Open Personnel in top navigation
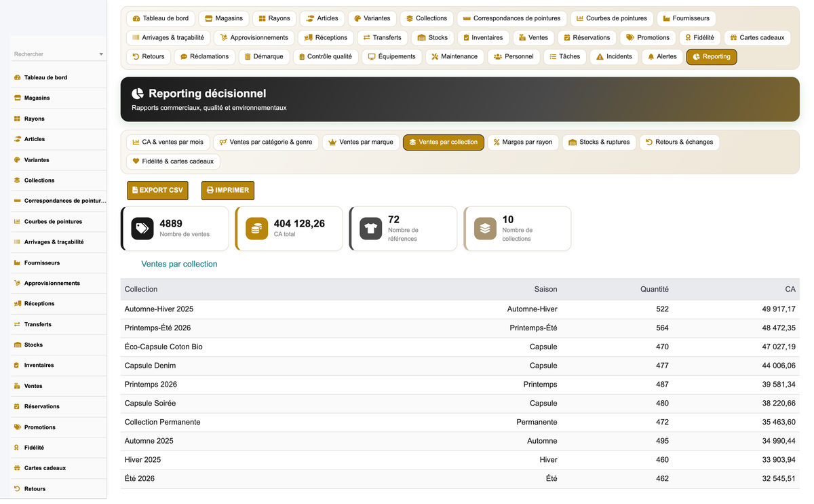 tap(513, 57)
